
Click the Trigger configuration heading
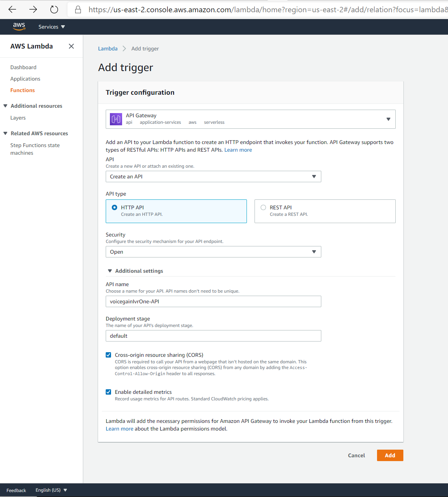coord(140,92)
